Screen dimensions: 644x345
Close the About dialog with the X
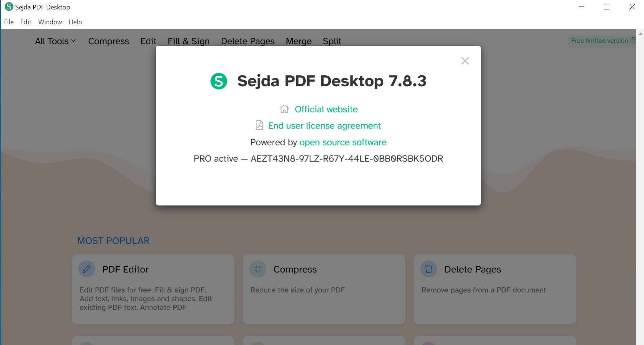click(465, 61)
